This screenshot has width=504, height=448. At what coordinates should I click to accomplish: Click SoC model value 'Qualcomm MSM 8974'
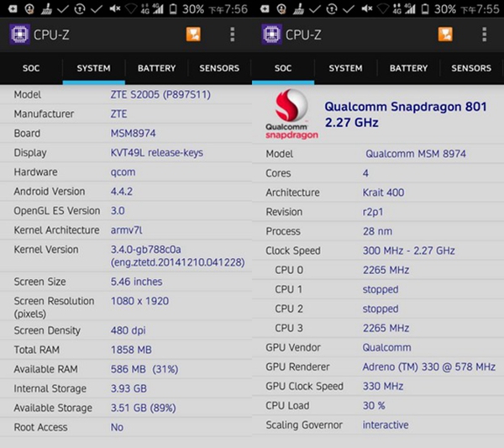tap(416, 154)
